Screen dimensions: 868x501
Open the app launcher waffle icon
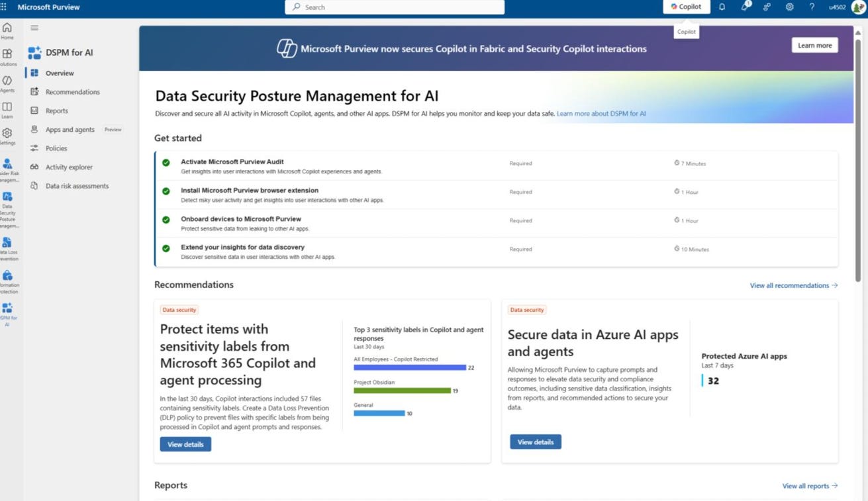coord(5,7)
